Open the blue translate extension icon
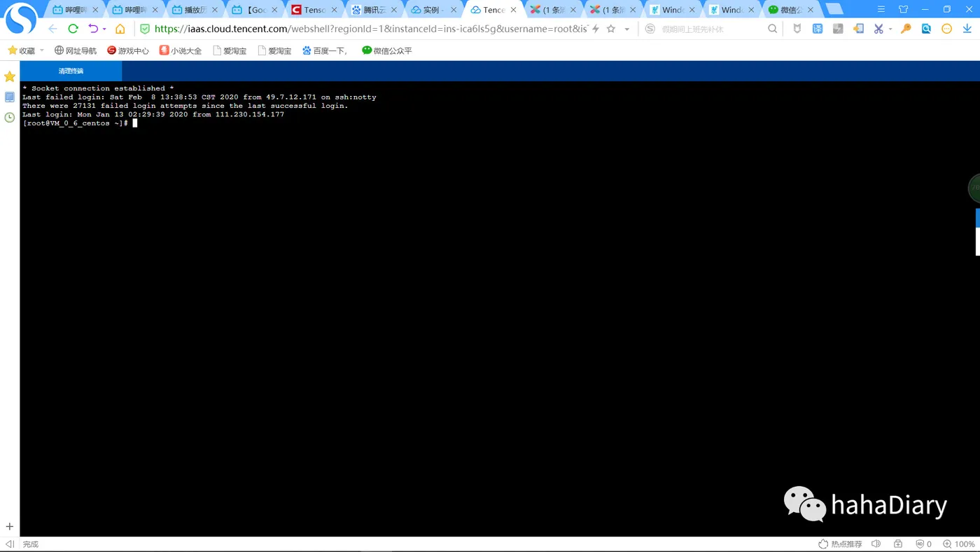 (x=818, y=29)
